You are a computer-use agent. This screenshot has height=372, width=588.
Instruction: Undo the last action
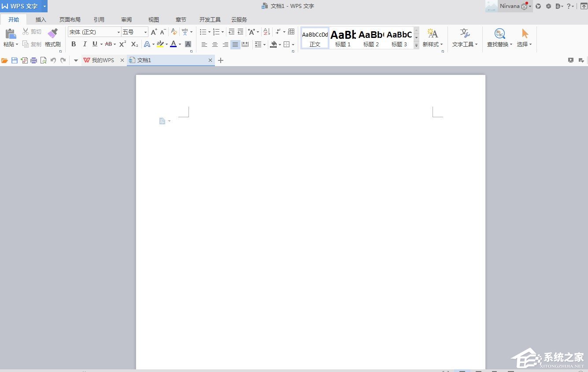tap(53, 60)
